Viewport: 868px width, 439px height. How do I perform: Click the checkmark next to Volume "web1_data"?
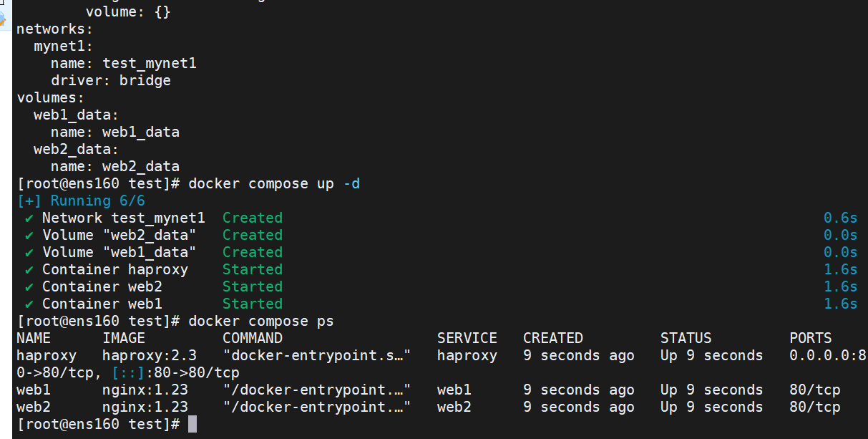tap(29, 252)
